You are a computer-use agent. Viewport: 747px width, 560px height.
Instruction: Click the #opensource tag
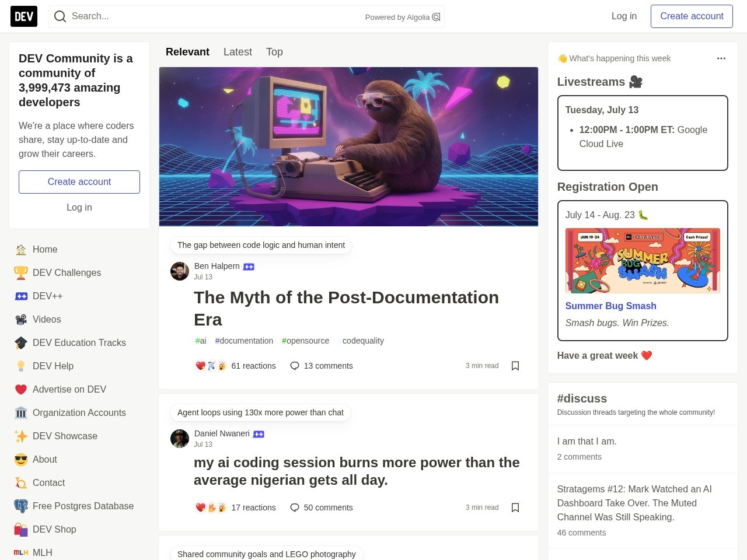[x=305, y=341]
